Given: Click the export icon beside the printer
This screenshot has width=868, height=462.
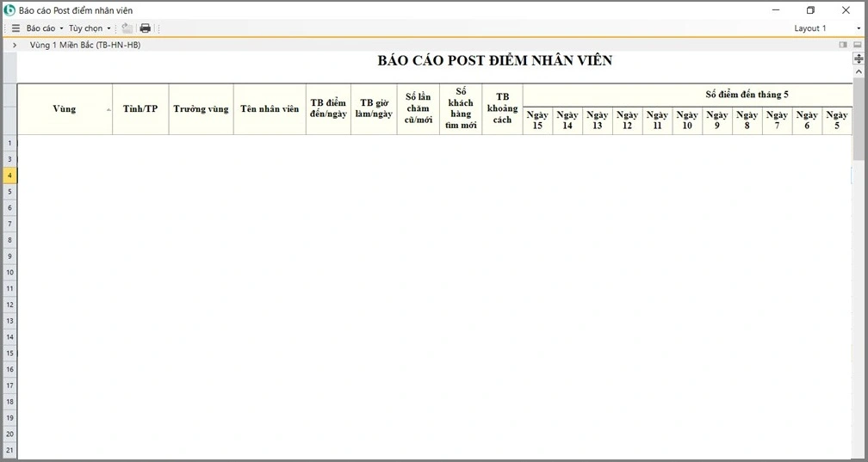Looking at the screenshot, I should tap(127, 28).
